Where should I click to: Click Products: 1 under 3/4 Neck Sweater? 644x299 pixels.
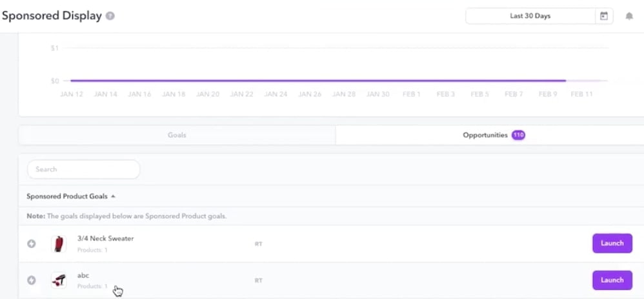pyautogui.click(x=92, y=250)
